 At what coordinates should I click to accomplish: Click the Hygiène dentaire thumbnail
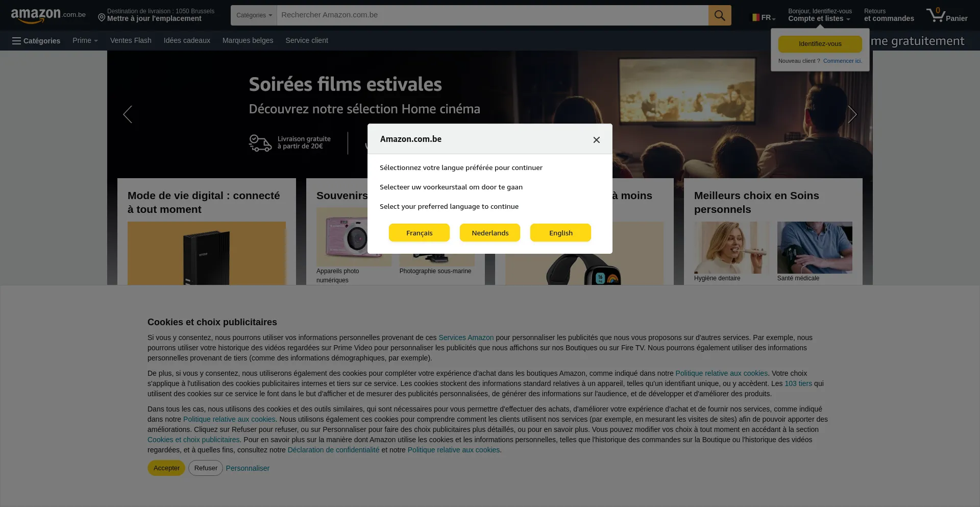point(732,248)
